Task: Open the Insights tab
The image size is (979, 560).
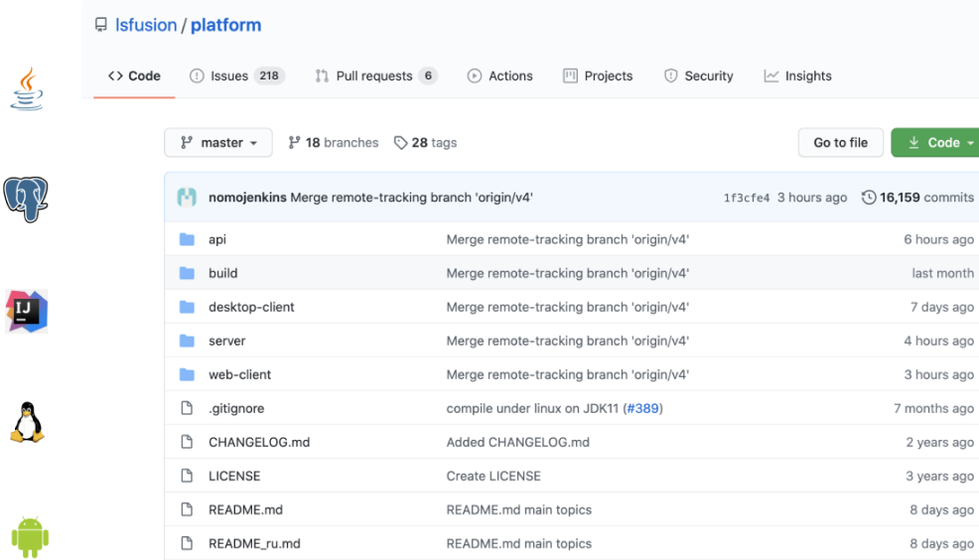Action: (x=798, y=75)
